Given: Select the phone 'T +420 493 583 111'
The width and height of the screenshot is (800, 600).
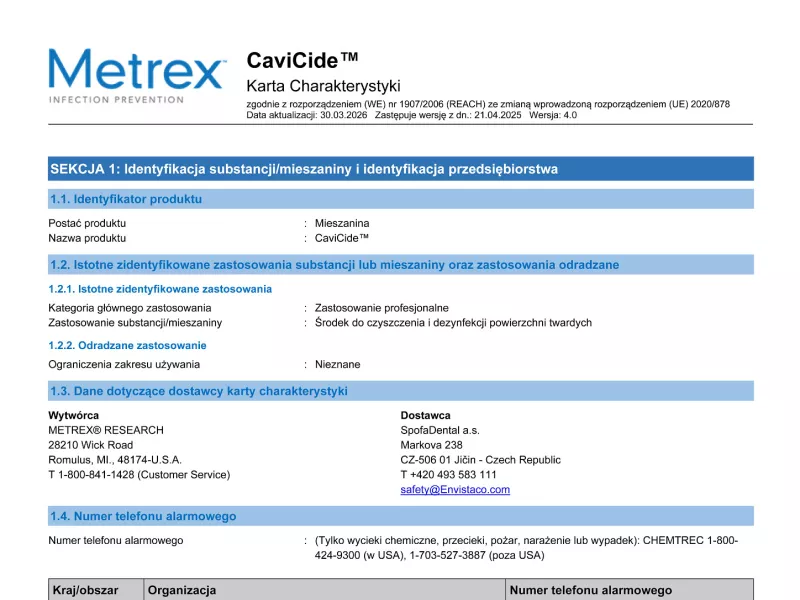Looking at the screenshot, I should point(448,474).
